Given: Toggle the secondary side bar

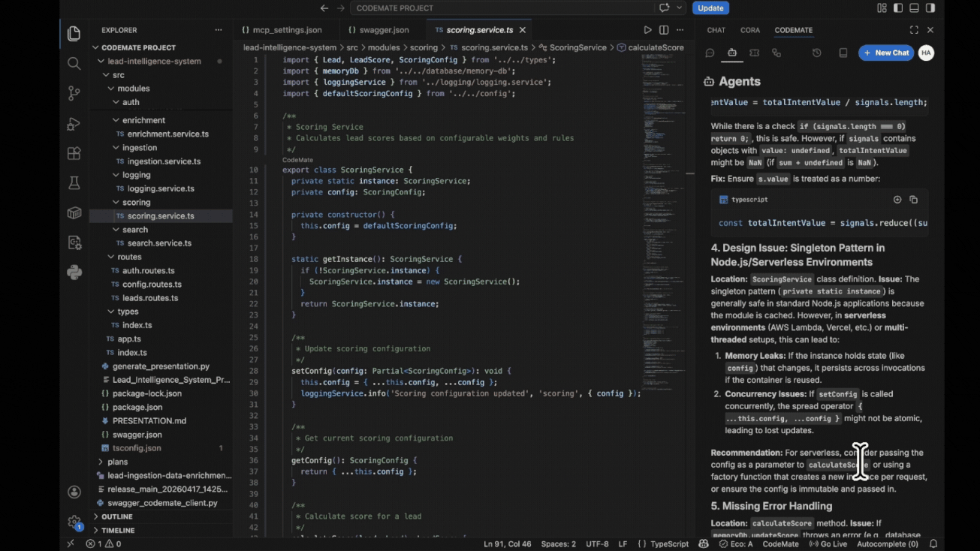Looking at the screenshot, I should point(930,8).
